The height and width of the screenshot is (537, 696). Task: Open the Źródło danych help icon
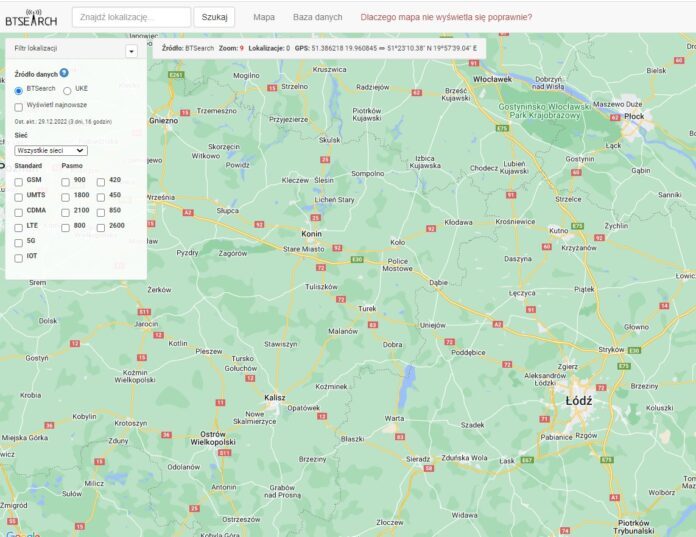click(64, 73)
